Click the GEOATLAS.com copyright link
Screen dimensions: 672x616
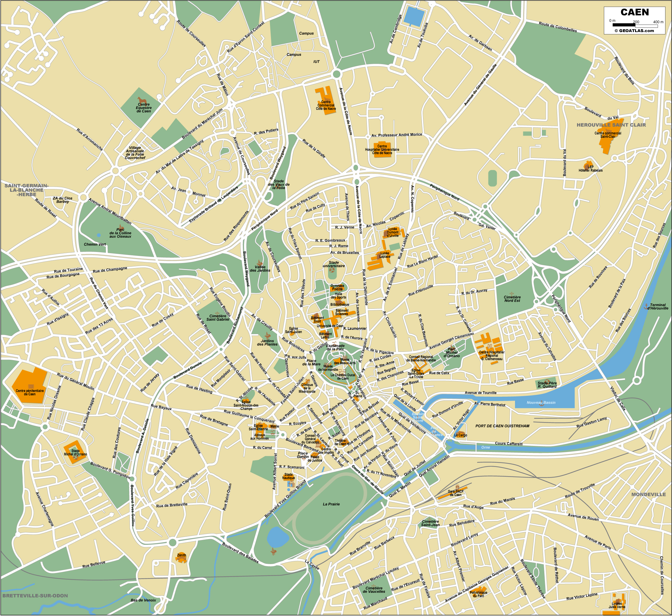tap(634, 31)
